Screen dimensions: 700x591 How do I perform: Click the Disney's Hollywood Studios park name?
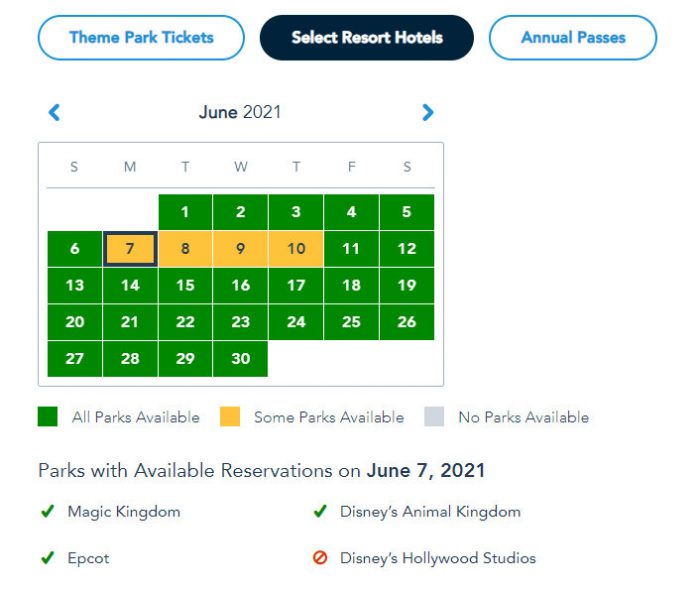tap(438, 558)
